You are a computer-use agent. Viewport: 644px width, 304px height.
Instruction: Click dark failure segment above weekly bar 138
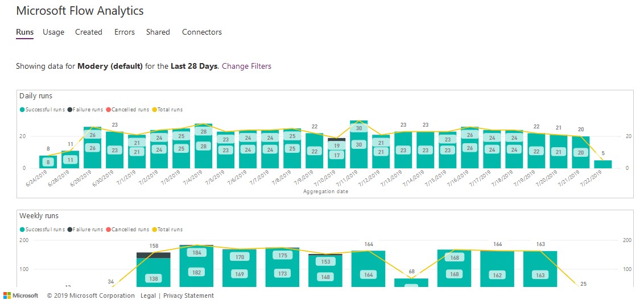153,255
